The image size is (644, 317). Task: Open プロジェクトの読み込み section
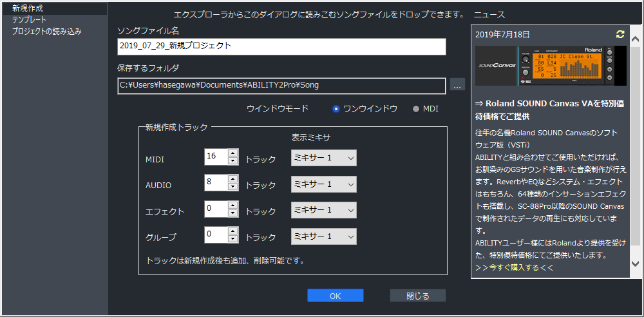(47, 31)
